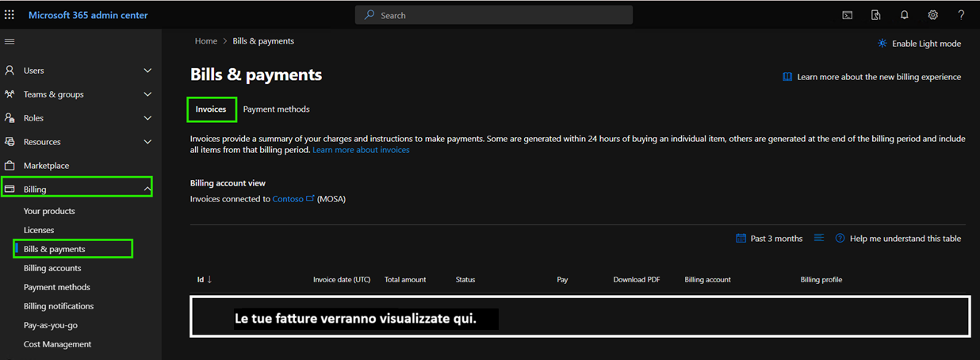Viewport: 980px width, 360px height.
Task: Click the Microsoft 365 admin center title
Action: (x=88, y=15)
